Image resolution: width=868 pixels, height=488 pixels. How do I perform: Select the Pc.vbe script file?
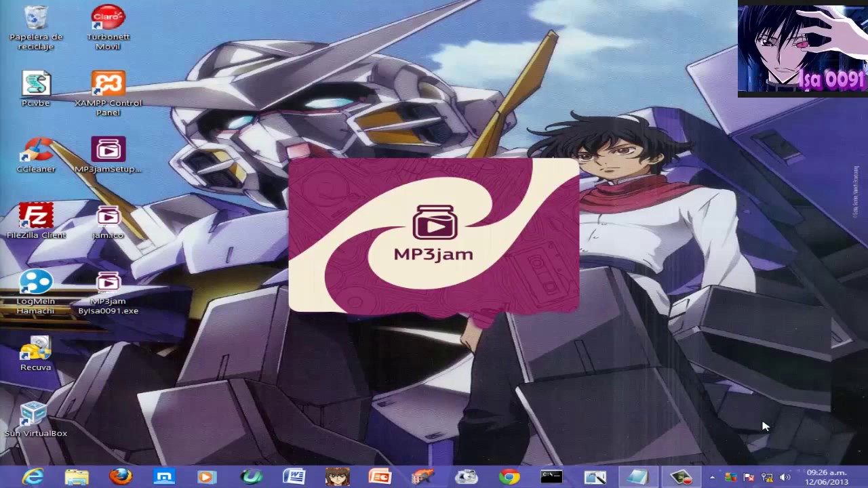pos(35,89)
